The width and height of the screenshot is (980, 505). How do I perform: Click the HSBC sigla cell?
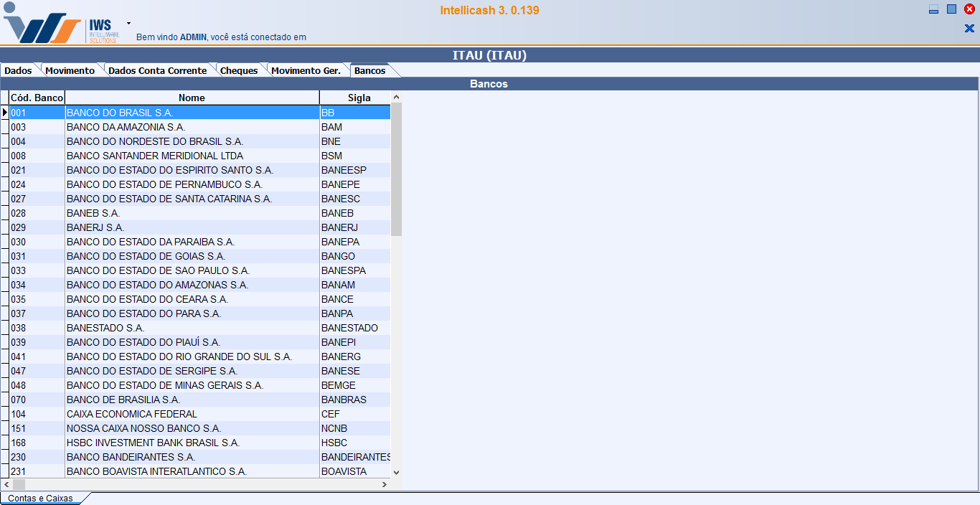point(355,443)
